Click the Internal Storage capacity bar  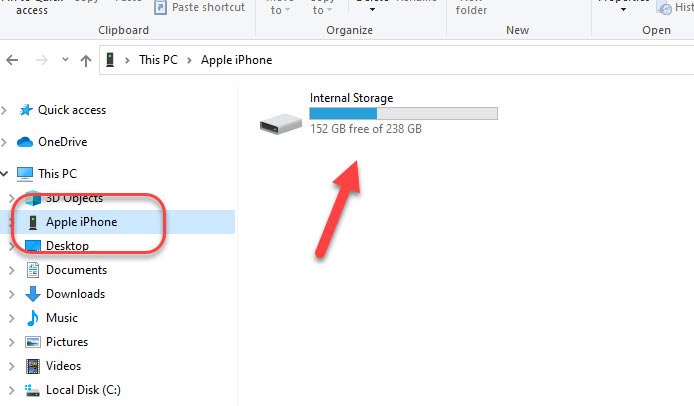coord(403,113)
